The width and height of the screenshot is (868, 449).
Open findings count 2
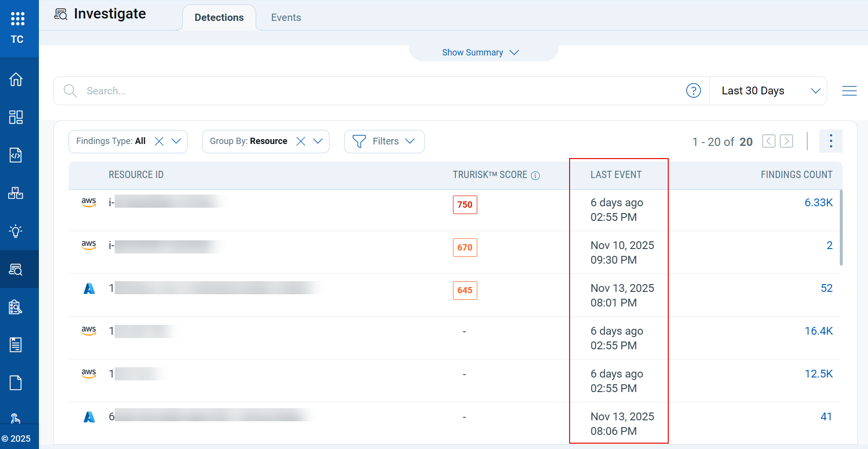click(830, 245)
